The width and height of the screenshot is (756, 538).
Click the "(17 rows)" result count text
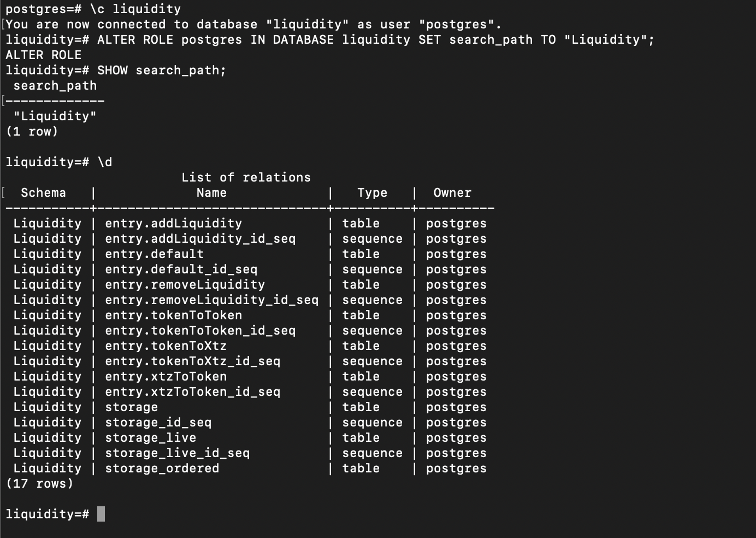pyautogui.click(x=39, y=484)
